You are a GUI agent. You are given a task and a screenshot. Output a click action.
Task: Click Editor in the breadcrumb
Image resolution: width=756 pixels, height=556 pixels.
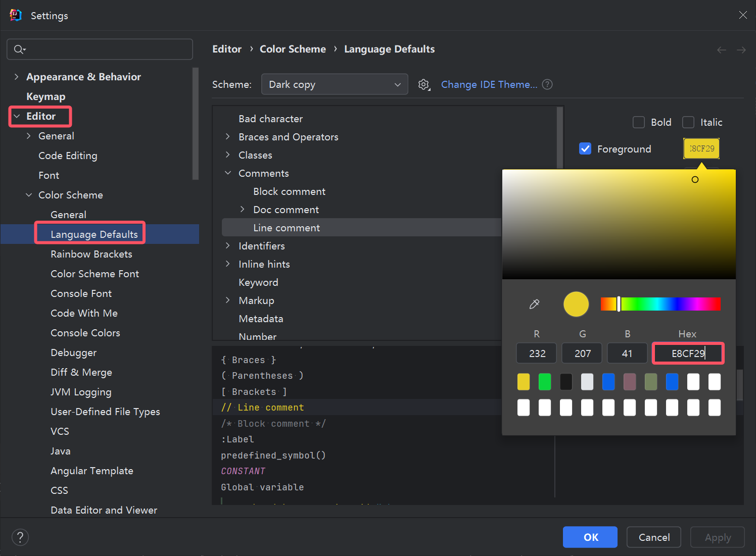tap(227, 49)
